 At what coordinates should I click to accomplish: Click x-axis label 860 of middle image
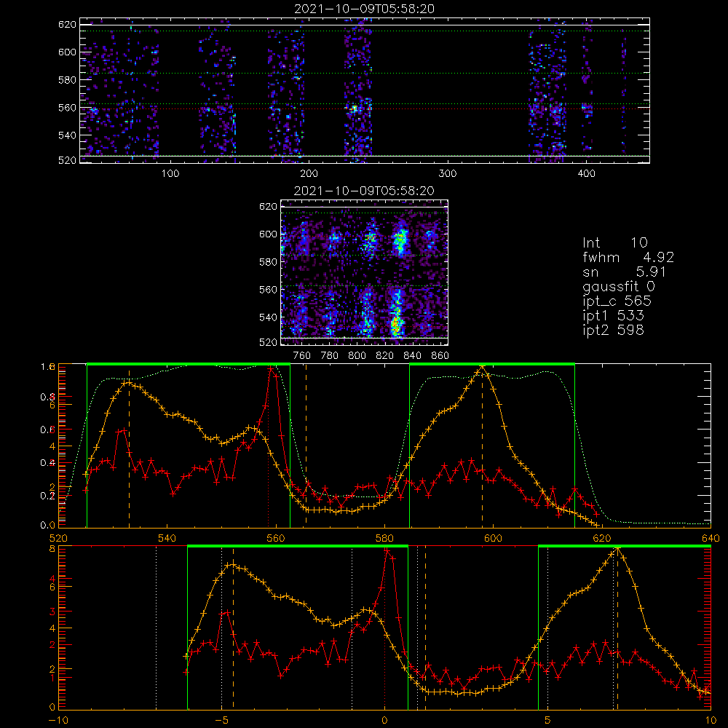pos(440,356)
